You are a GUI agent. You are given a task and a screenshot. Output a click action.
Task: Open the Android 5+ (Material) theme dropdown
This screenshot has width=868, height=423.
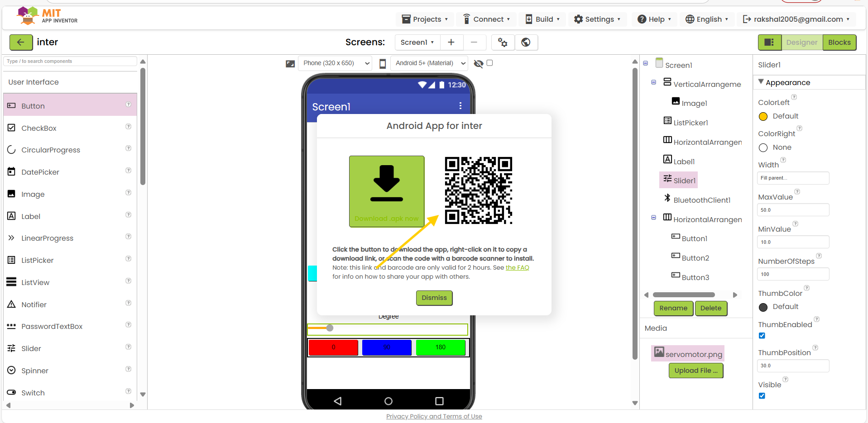click(x=429, y=63)
